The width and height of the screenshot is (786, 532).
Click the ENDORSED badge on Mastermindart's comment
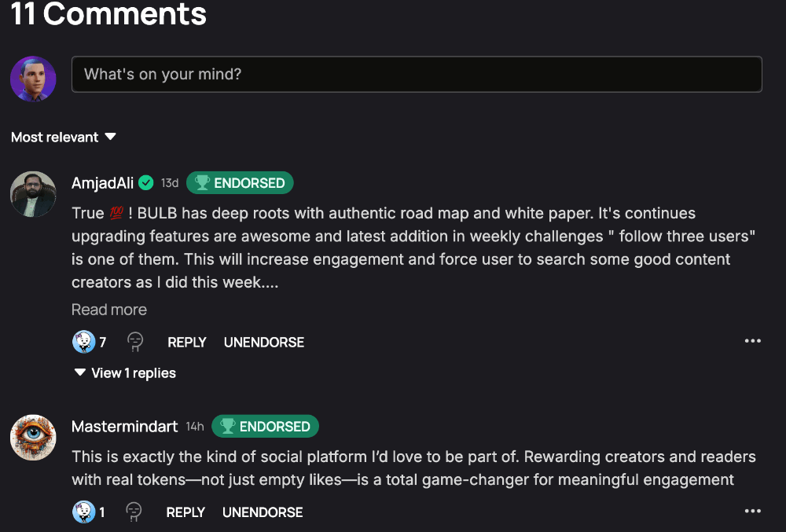(265, 426)
